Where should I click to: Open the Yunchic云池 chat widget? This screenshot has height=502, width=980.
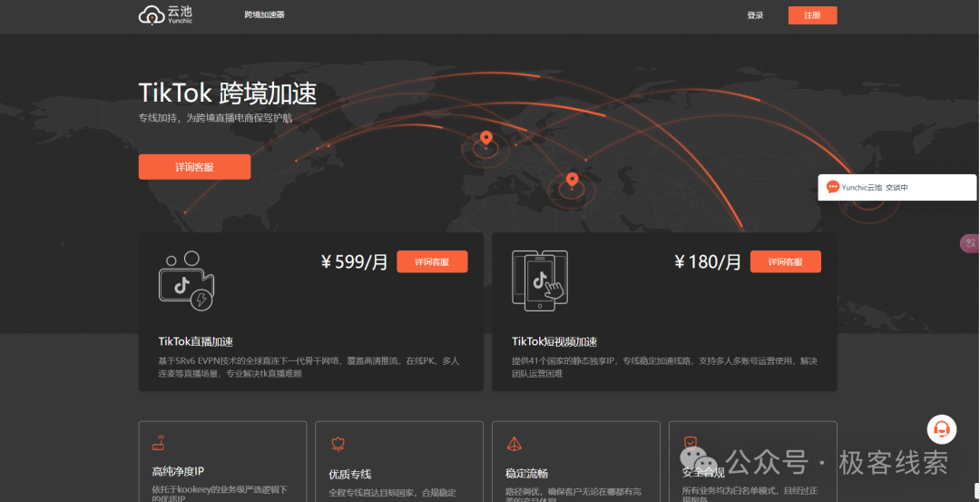[x=897, y=188]
